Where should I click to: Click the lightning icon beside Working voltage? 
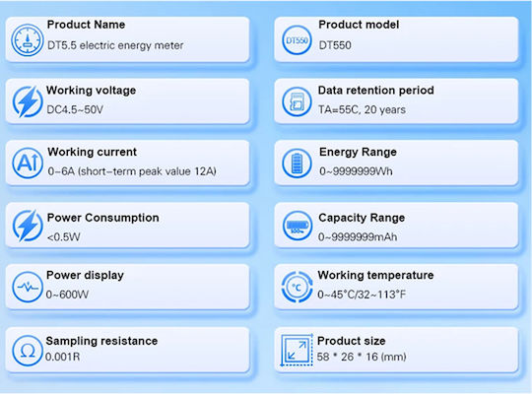[x=28, y=101]
